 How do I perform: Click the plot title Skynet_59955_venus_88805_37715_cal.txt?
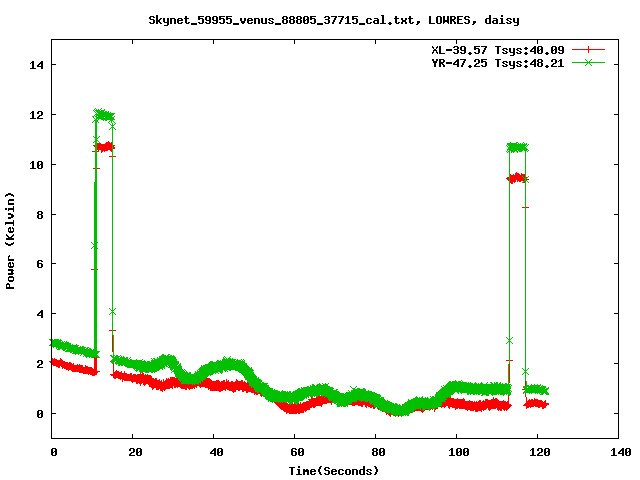(x=284, y=20)
